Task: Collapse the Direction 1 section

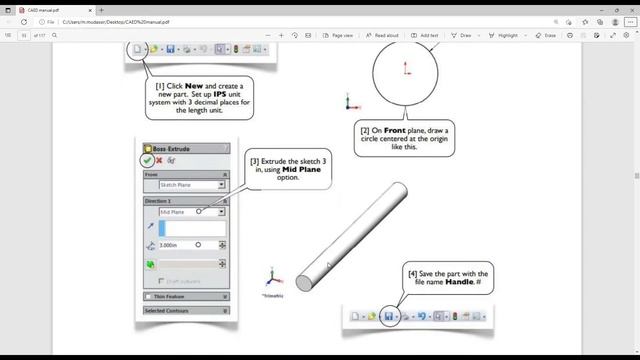Action: pyautogui.click(x=224, y=201)
